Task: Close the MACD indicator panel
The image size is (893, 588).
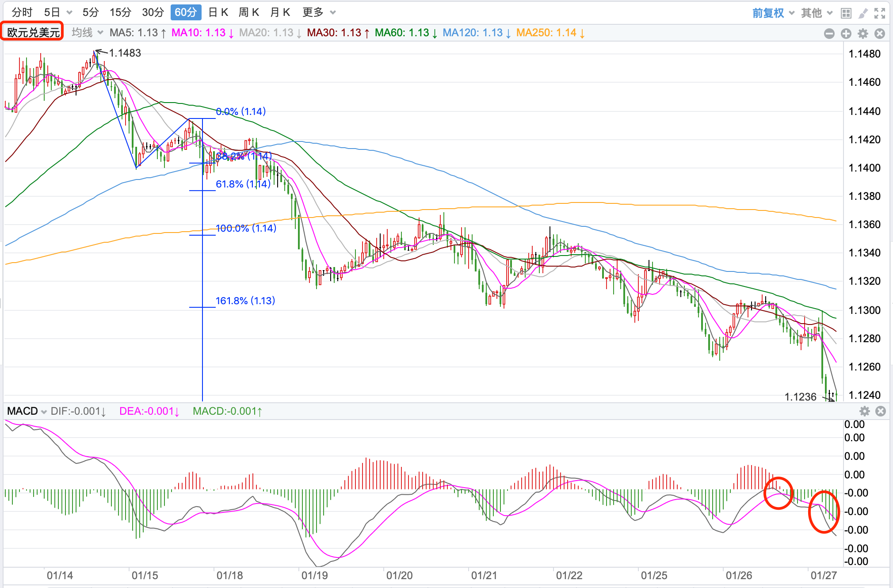Action: click(881, 412)
